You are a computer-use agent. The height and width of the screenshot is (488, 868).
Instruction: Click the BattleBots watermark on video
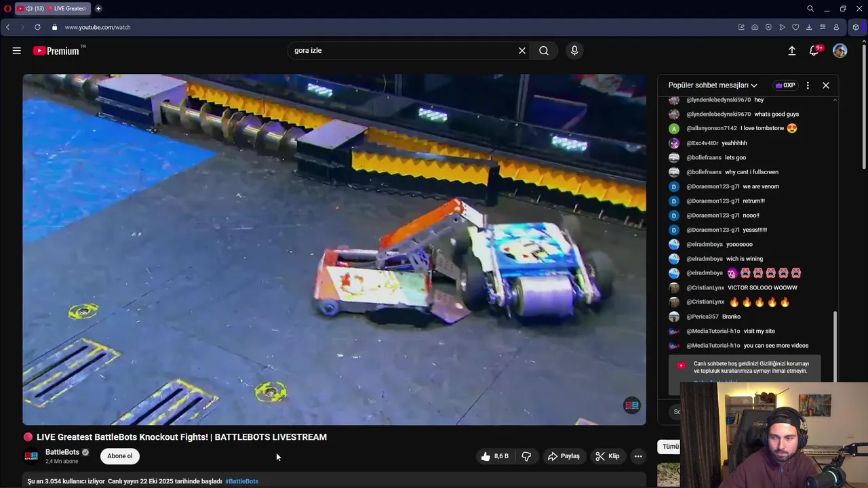(632, 405)
